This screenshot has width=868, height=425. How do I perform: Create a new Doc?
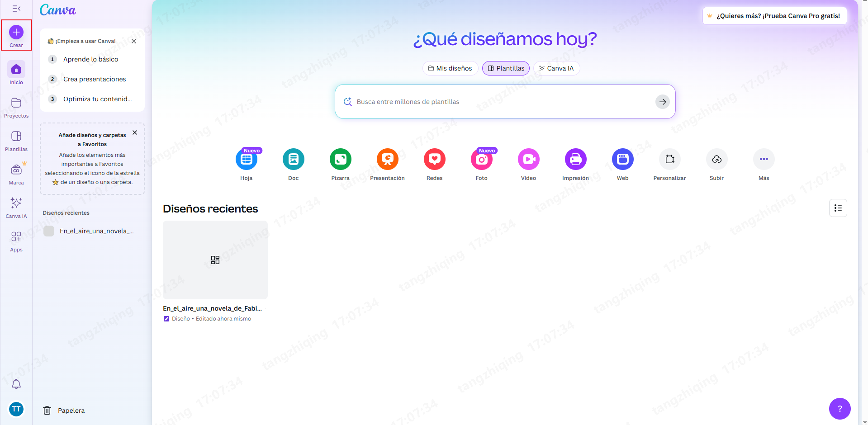pyautogui.click(x=294, y=159)
